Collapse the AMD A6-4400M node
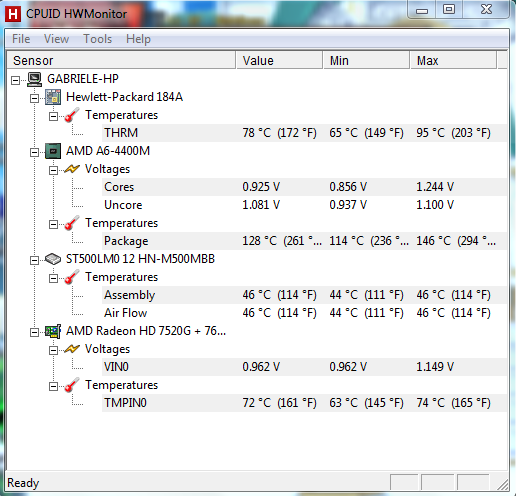Viewport: 516px width, 496px height. pos(34,152)
